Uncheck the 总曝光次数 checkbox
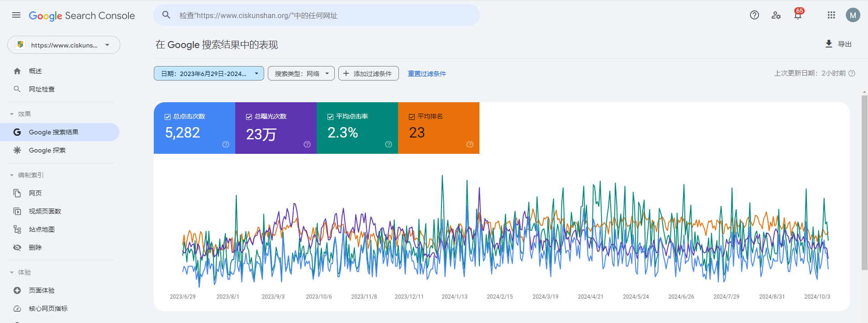The image size is (868, 323). [249, 117]
